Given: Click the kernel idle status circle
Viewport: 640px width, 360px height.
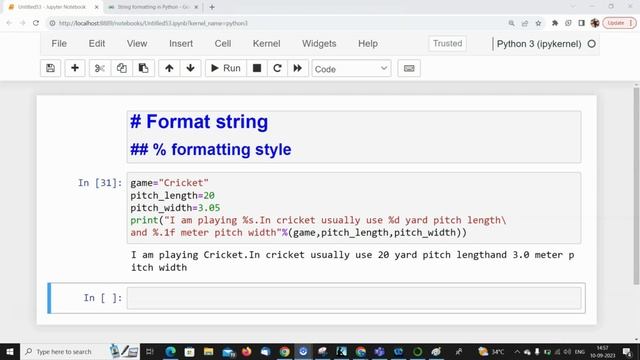Looking at the screenshot, I should [591, 44].
